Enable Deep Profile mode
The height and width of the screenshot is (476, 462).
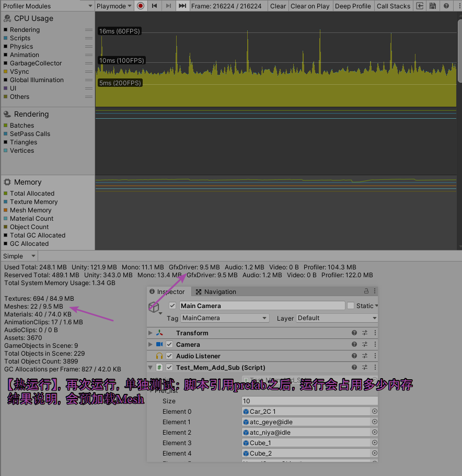[x=353, y=6]
